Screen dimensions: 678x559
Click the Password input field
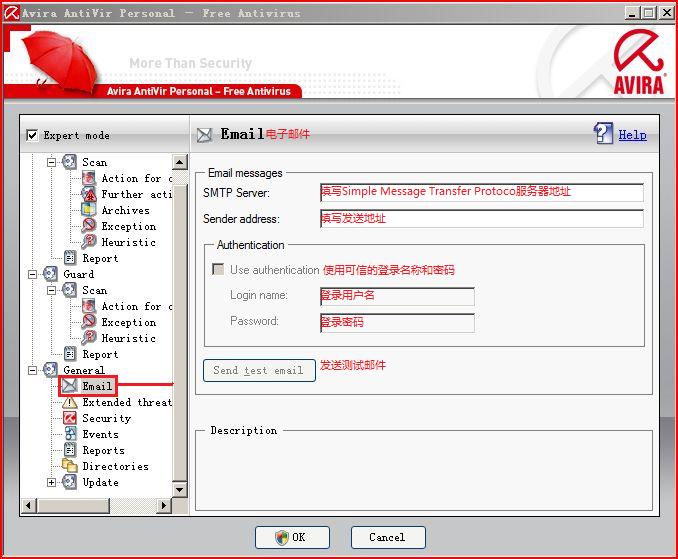[x=397, y=323]
